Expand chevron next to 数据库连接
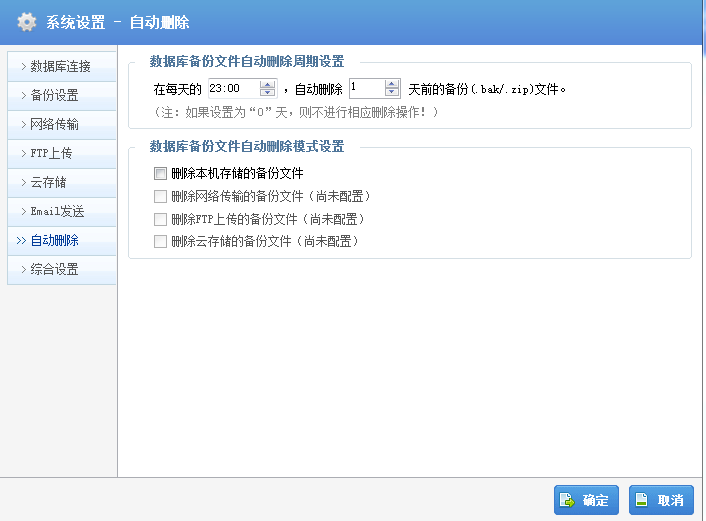Screen dimensions: 706x521 click(23, 67)
